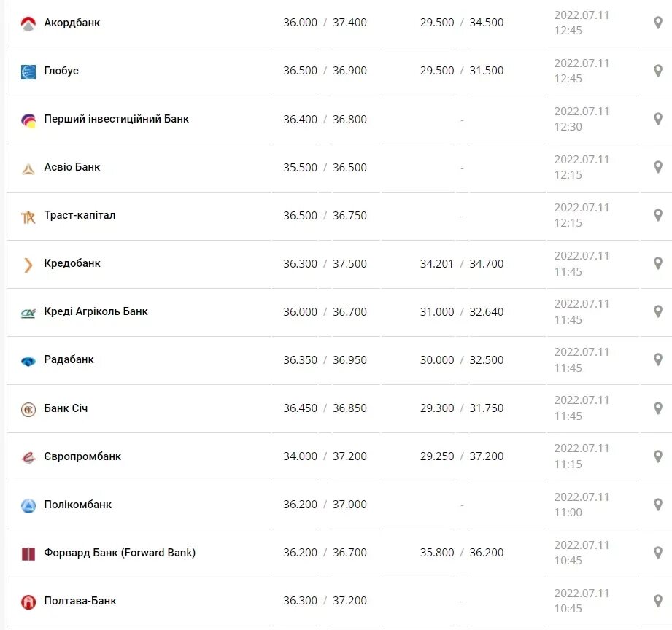The height and width of the screenshot is (630, 672).
Task: Select the Радабанк name link
Action: [x=69, y=359]
